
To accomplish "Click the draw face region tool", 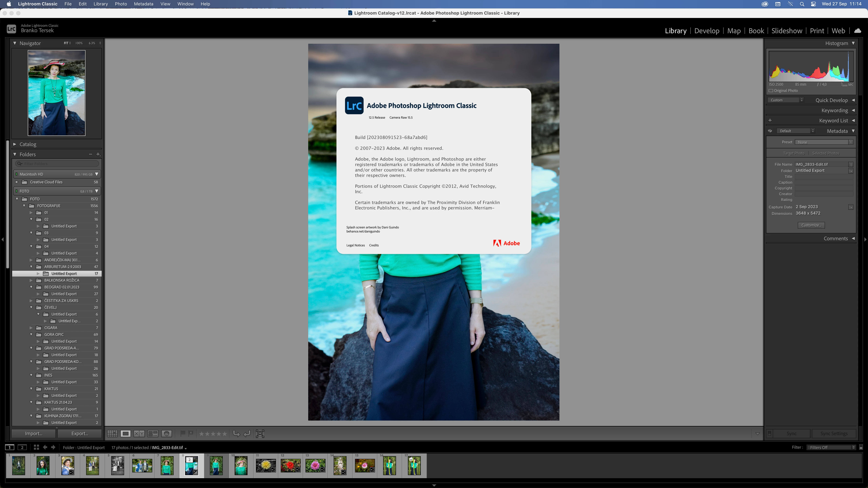I will coord(260,433).
